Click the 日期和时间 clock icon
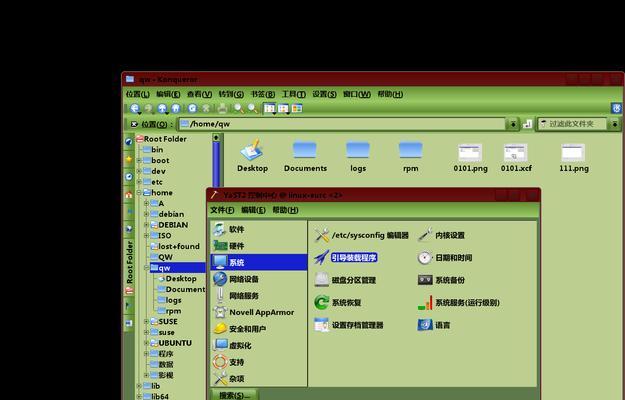 (x=425, y=257)
